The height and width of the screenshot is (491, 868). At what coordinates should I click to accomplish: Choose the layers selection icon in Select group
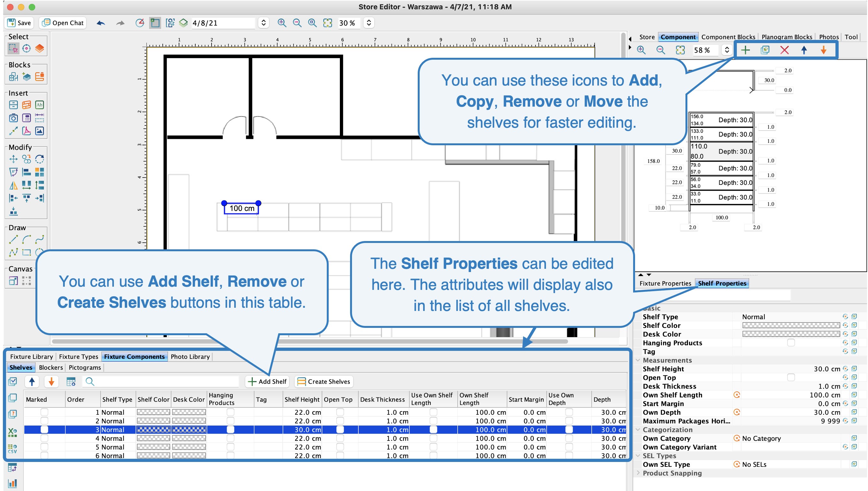point(40,48)
